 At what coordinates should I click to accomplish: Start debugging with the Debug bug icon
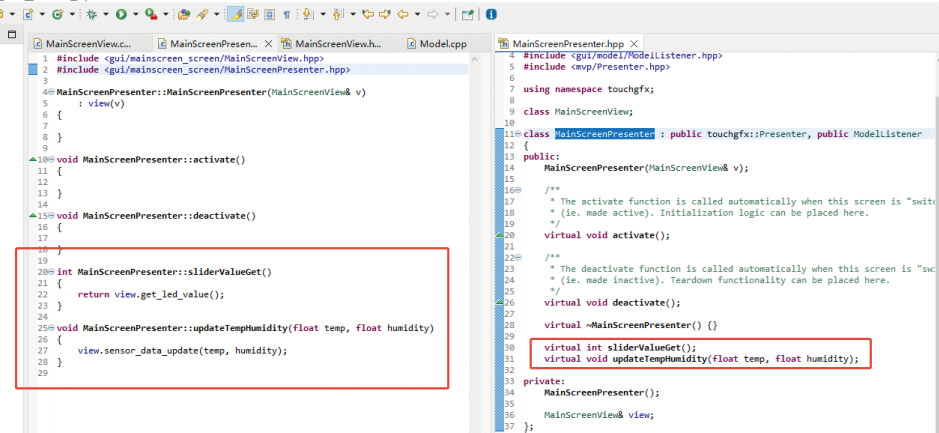click(92, 14)
